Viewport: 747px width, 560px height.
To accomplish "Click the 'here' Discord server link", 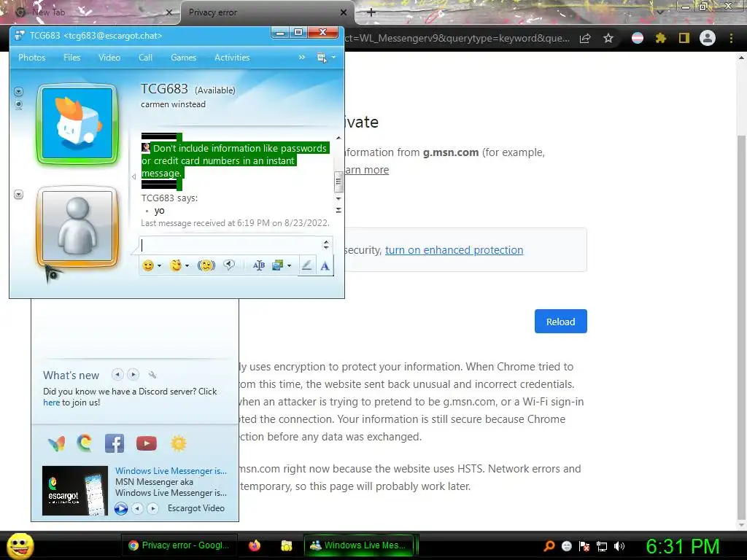I will (x=52, y=402).
